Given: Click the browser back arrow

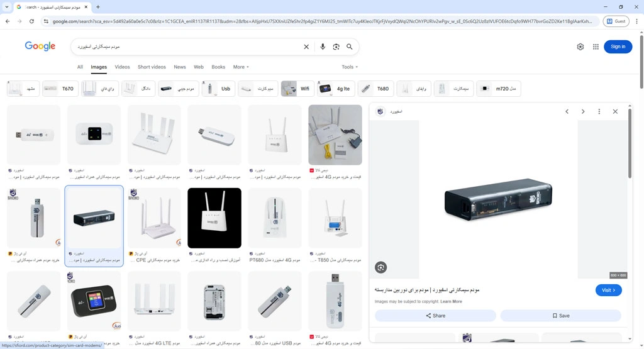Looking at the screenshot, I should (8, 21).
